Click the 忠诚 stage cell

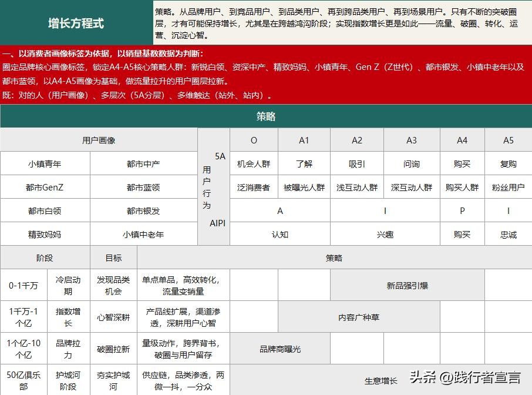[x=509, y=234]
